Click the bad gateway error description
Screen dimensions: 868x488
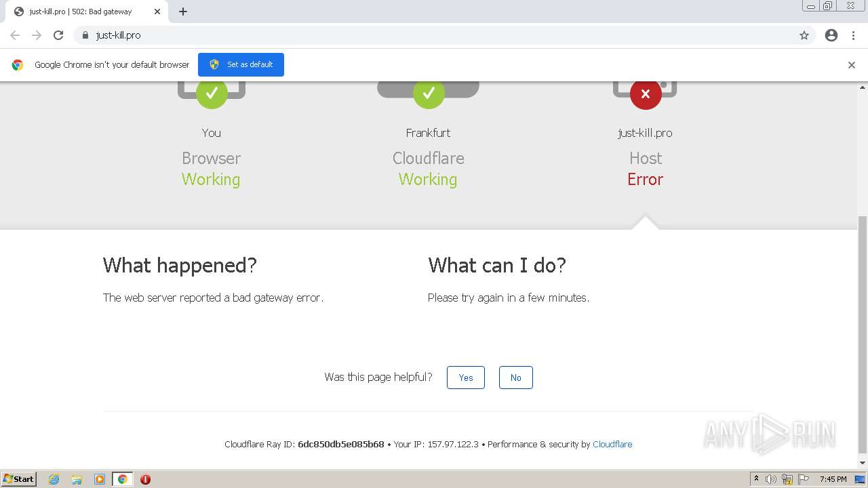213,298
